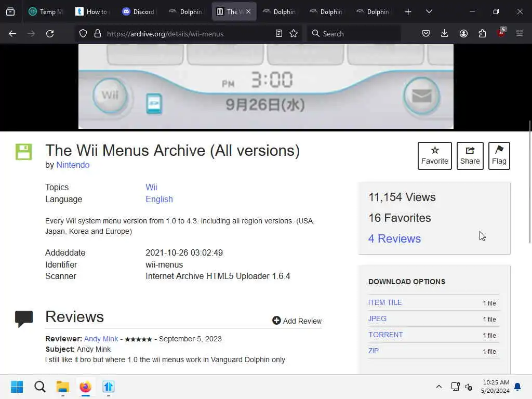Viewport: 532px width, 399px height.
Task: Click the SD card icon in the image
Action: point(154,103)
